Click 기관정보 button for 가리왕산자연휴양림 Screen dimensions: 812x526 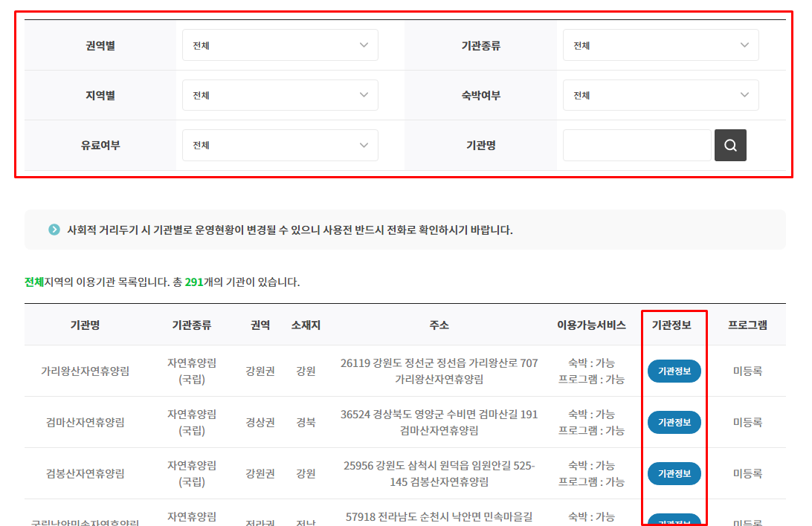pyautogui.click(x=674, y=371)
